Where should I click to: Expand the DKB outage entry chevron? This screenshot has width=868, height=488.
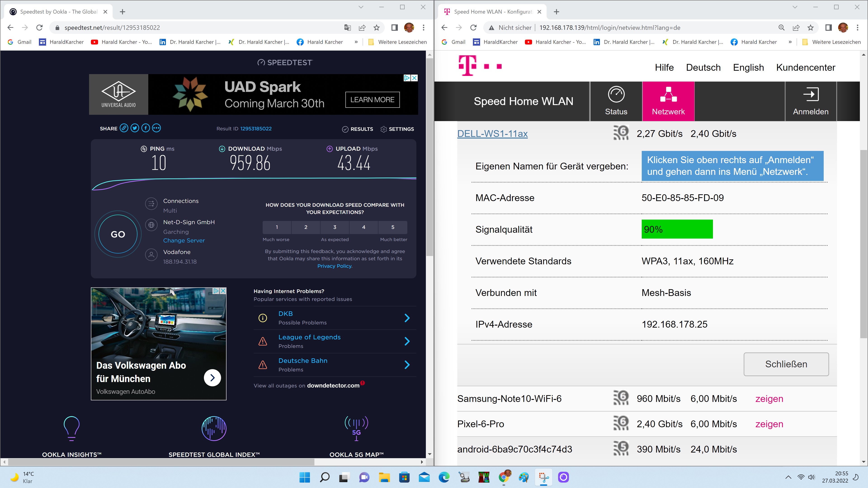tap(407, 318)
